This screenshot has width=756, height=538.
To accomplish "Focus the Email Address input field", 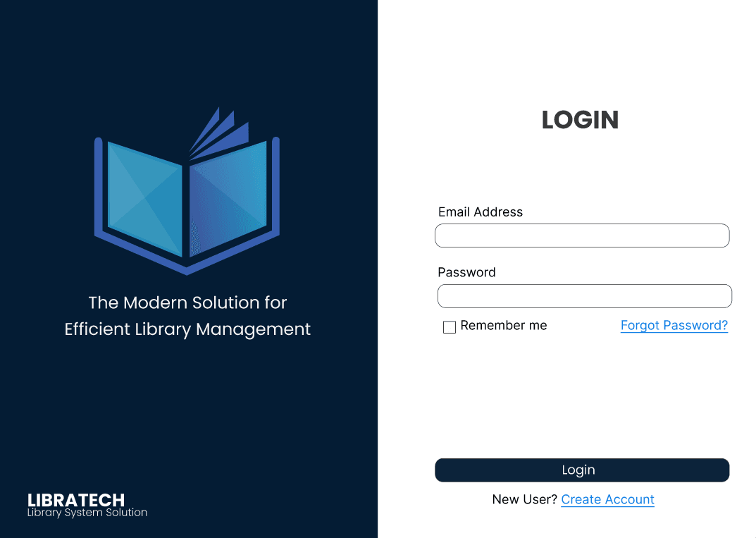I will pos(582,235).
